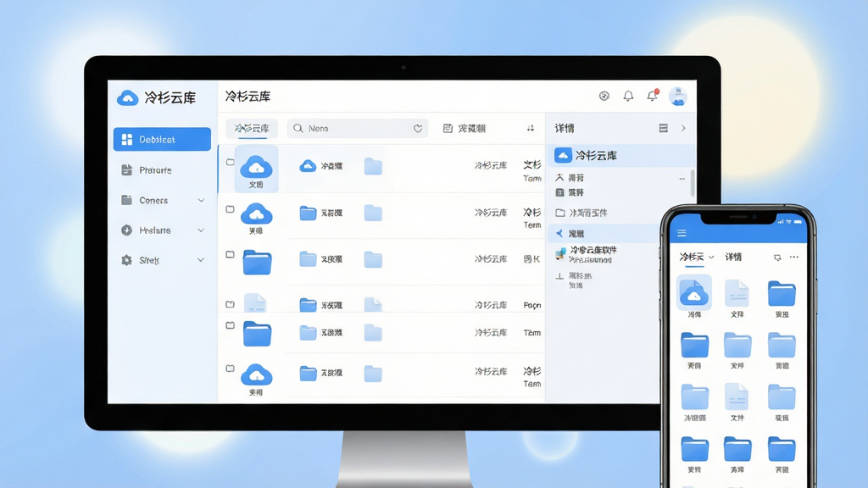Image resolution: width=868 pixels, height=488 pixels.
Task: Click the share arrow icon in the details panel
Action: point(559,234)
